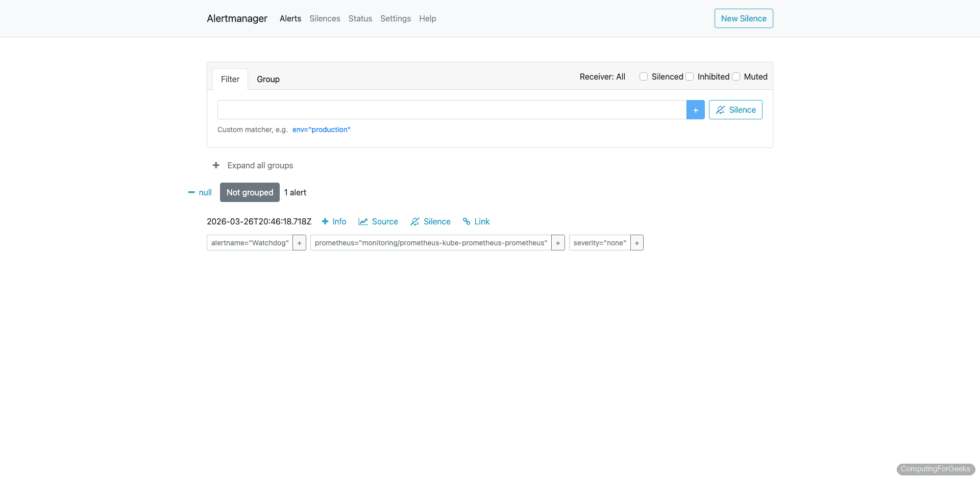This screenshot has width=980, height=480.
Task: Click the Silence bell-slash icon on the alert row
Action: (x=415, y=221)
